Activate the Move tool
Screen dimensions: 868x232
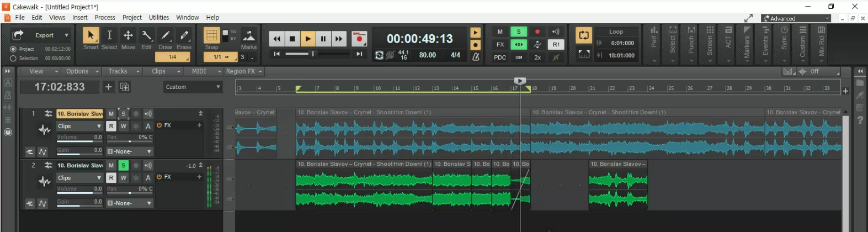pyautogui.click(x=128, y=35)
